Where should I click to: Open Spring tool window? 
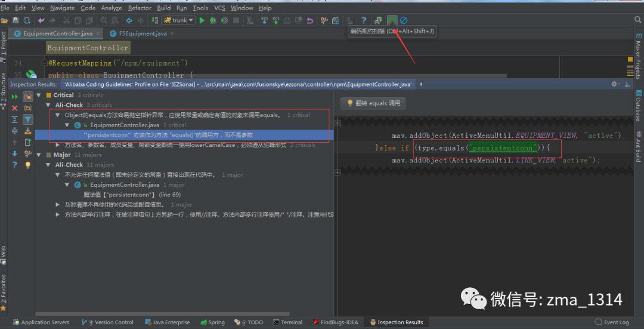(x=213, y=322)
